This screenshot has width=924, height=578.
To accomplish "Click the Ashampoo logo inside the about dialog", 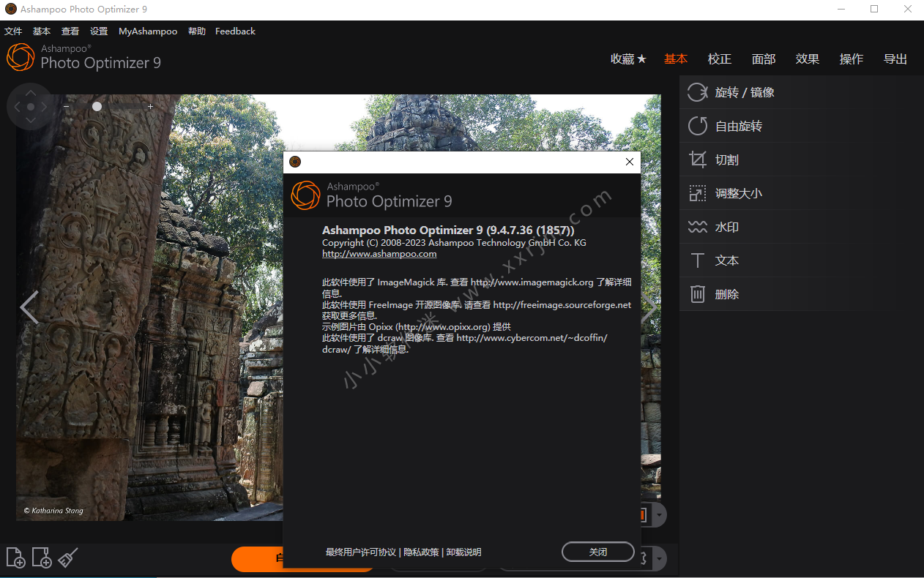I will 305,195.
